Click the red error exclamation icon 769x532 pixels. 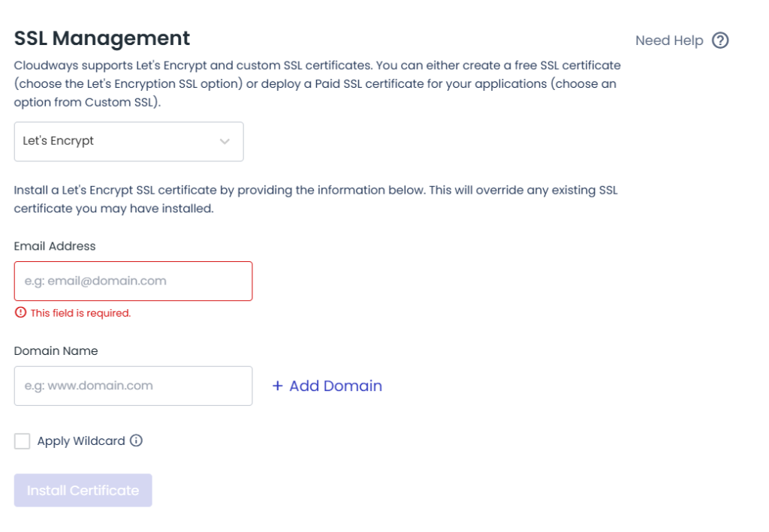(21, 313)
